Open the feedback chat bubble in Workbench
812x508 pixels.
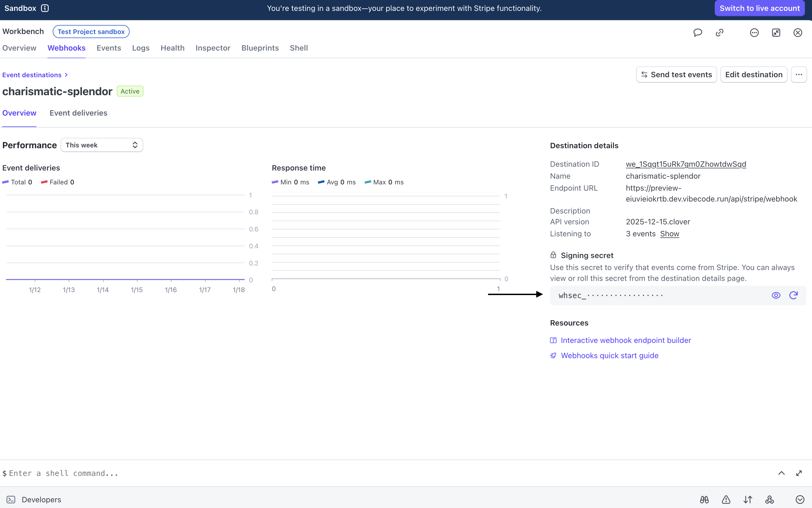tap(698, 33)
